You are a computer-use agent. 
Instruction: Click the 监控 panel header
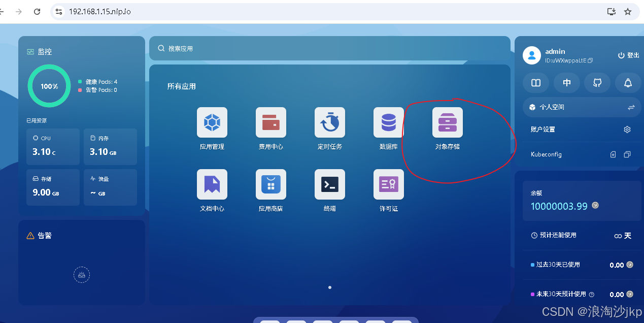point(40,52)
